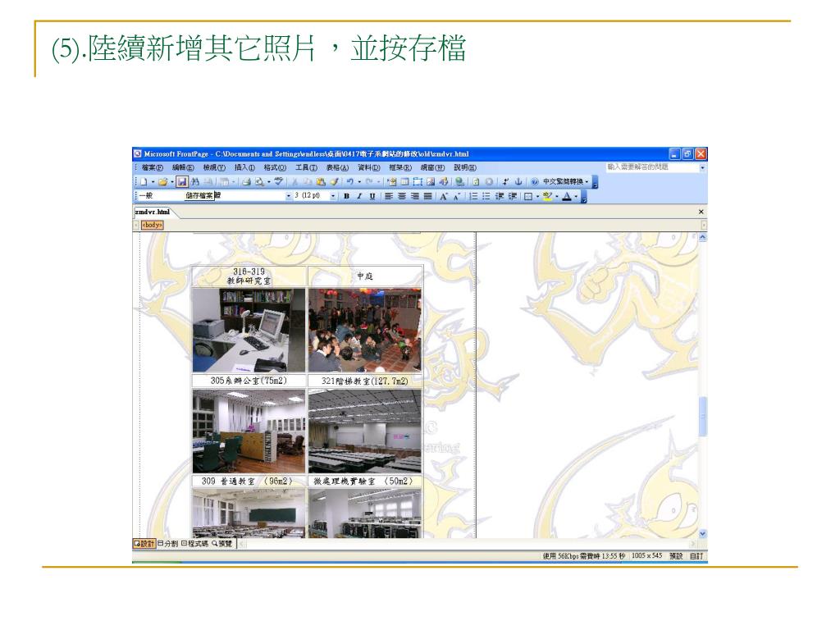Click the Insert Layer dashed-box icon
This screenshot has height=630, width=840.
tap(418, 181)
